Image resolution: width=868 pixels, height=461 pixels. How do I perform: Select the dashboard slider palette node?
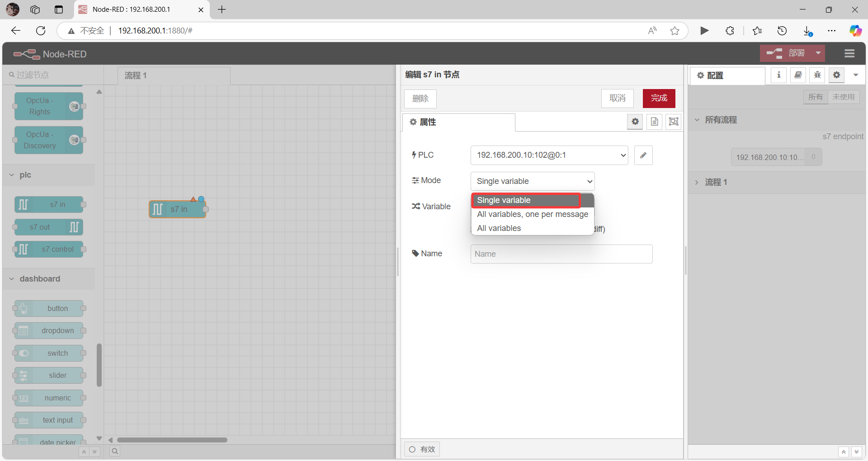click(49, 376)
